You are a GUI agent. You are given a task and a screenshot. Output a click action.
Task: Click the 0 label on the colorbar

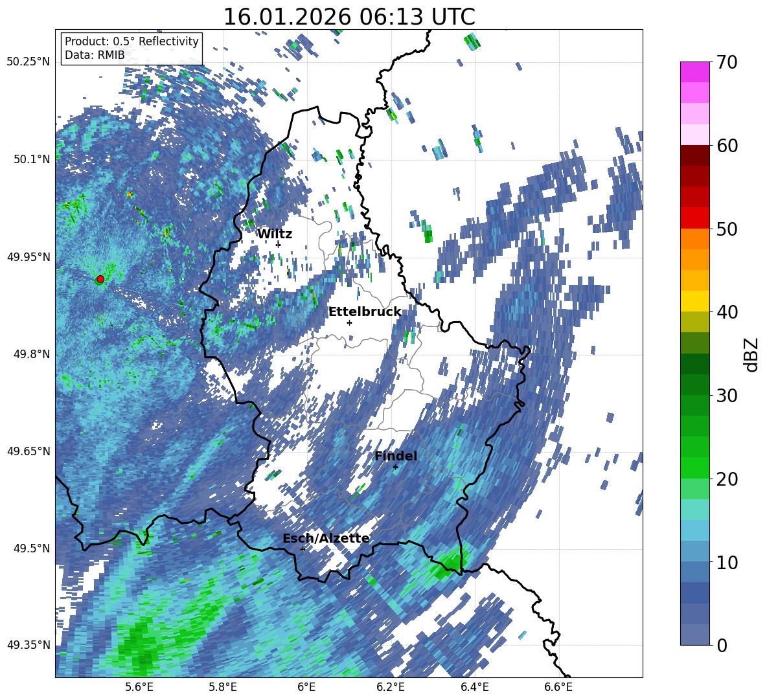[x=721, y=646]
